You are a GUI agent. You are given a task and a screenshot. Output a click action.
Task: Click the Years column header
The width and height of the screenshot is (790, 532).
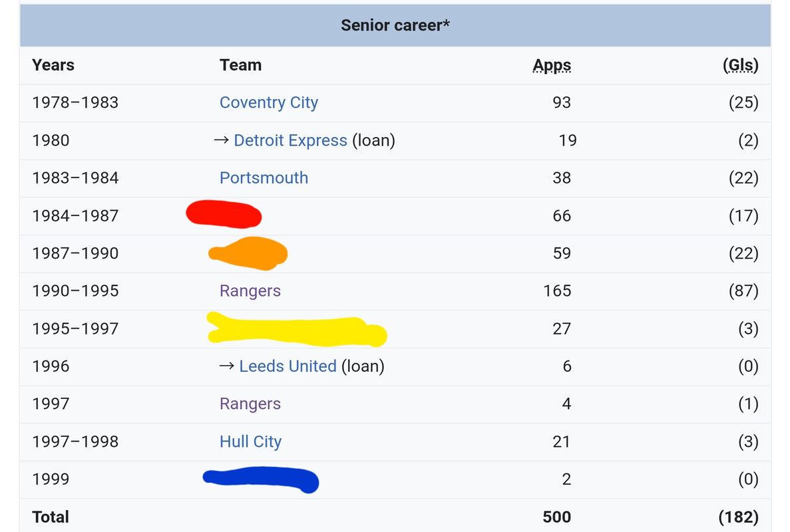click(x=53, y=65)
